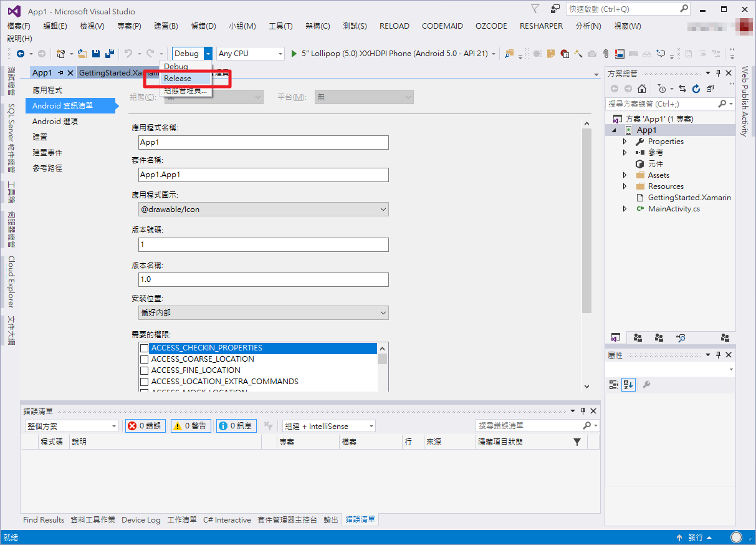Pin the Solution Explorer panel
This screenshot has height=545, width=756.
click(x=718, y=73)
